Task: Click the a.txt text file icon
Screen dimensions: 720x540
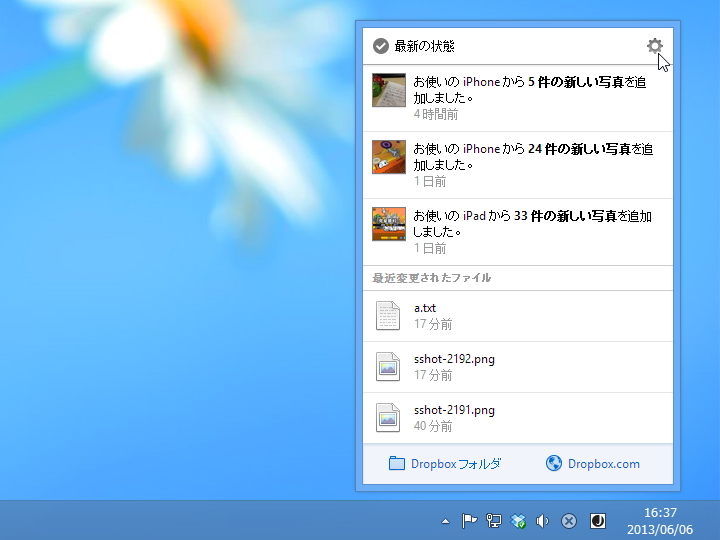Action: pyautogui.click(x=388, y=316)
